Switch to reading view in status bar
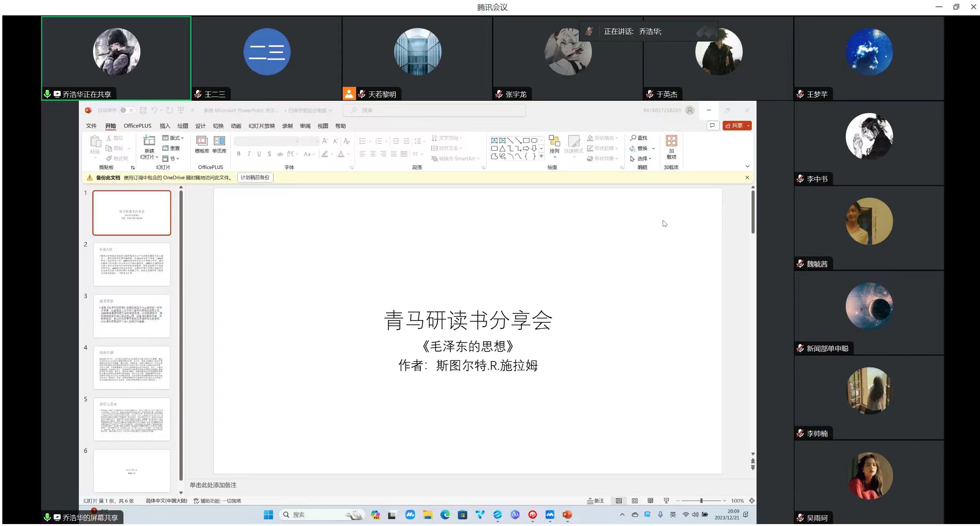The image size is (980, 526). (650, 501)
